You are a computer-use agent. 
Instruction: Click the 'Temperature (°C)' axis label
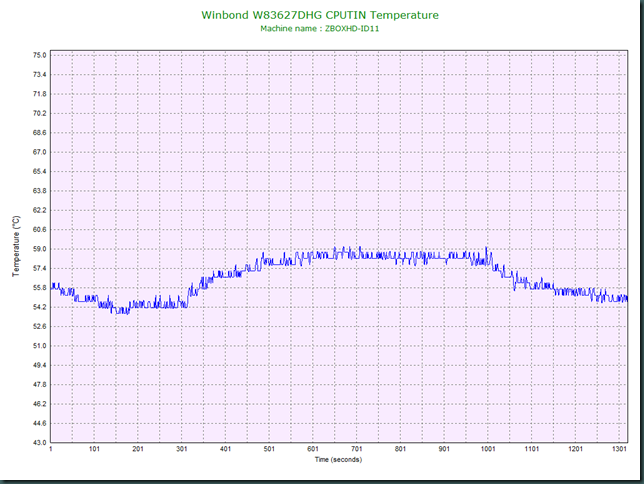[x=16, y=247]
